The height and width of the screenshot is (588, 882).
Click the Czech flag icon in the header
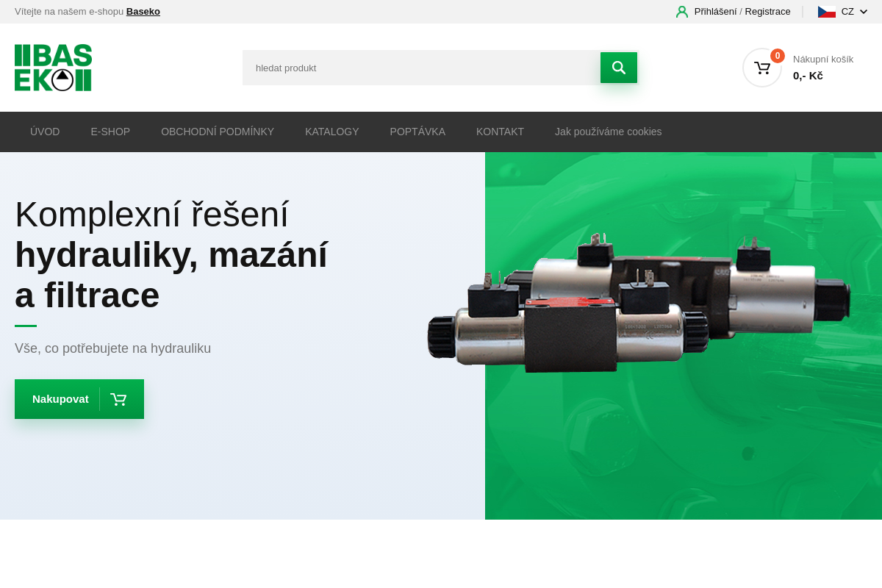(x=826, y=11)
